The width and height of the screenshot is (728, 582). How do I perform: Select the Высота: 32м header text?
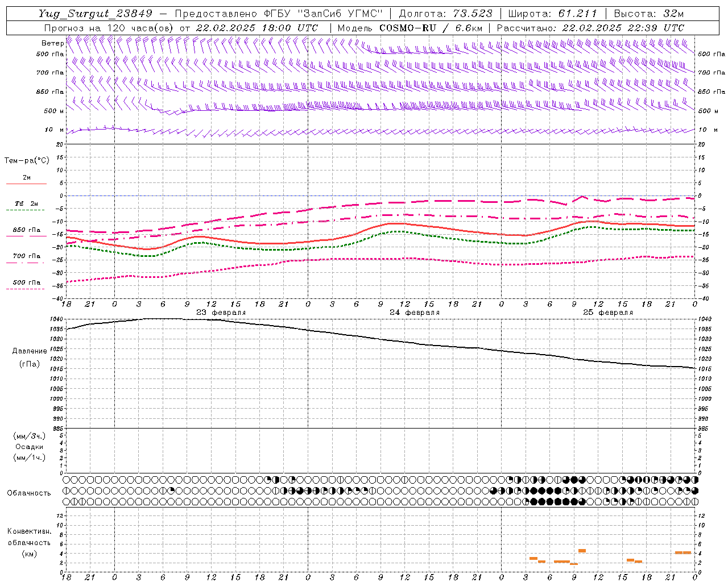coord(649,14)
